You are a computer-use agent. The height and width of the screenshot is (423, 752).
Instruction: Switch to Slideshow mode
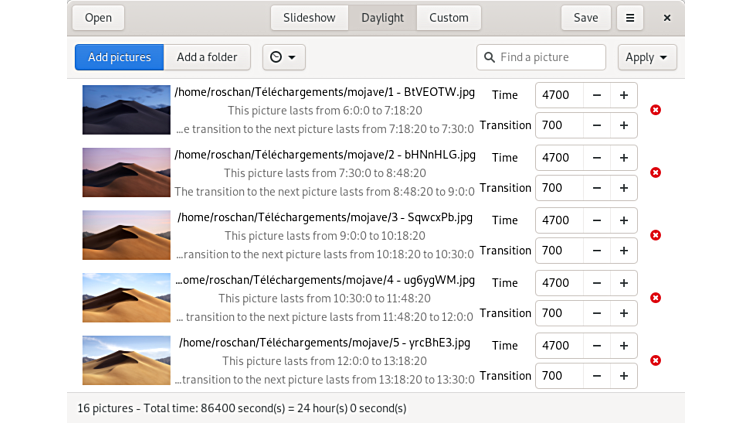[x=309, y=18]
